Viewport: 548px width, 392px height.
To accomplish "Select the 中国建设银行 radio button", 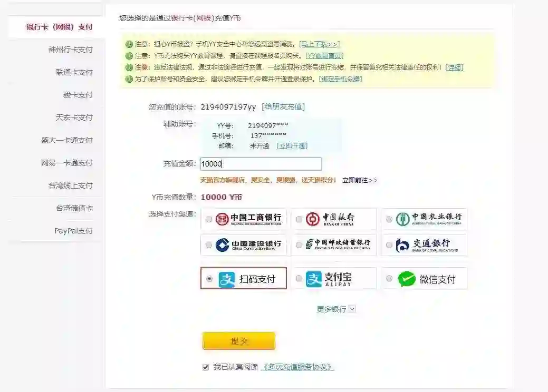I will 209,245.
